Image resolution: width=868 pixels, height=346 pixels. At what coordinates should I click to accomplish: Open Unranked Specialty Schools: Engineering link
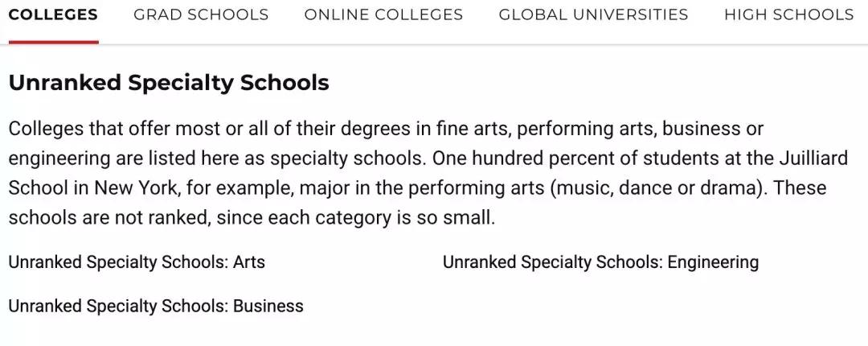[600, 262]
